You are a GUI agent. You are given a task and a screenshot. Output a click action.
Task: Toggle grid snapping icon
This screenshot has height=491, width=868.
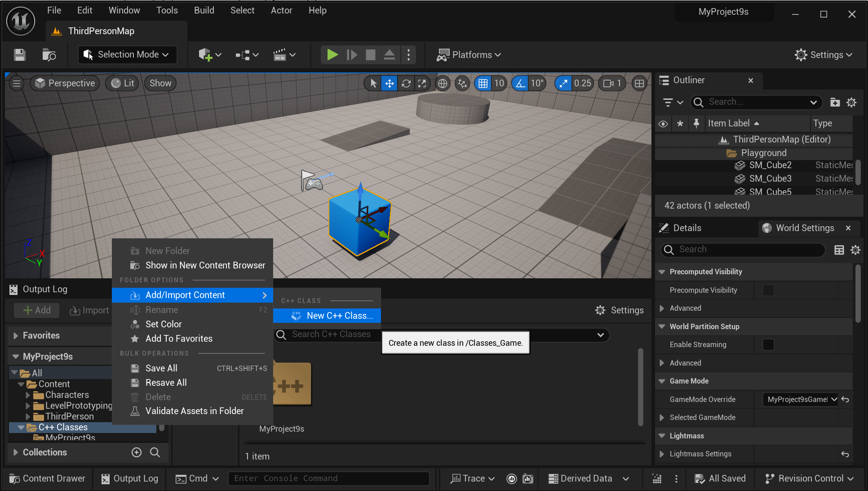click(x=483, y=83)
